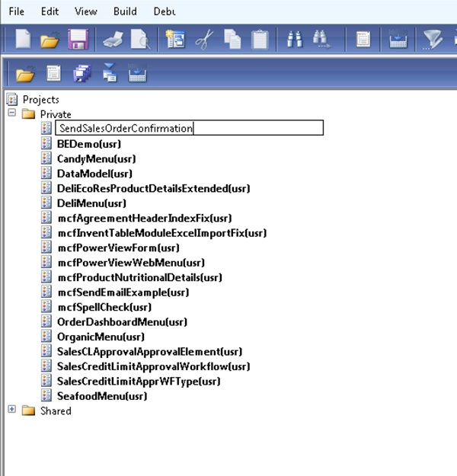Viewport: 457px width, 476px height.
Task: Click the Save floppy disk icon
Action: point(77,40)
